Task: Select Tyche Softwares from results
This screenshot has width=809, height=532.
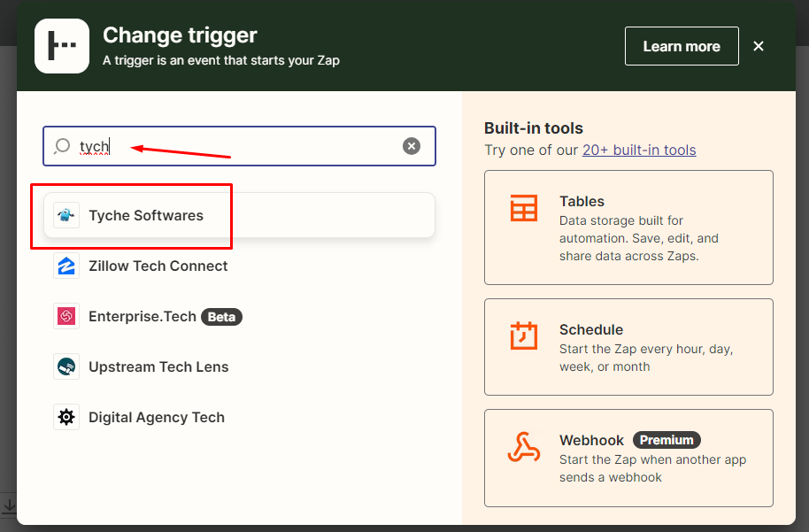Action: [x=239, y=215]
